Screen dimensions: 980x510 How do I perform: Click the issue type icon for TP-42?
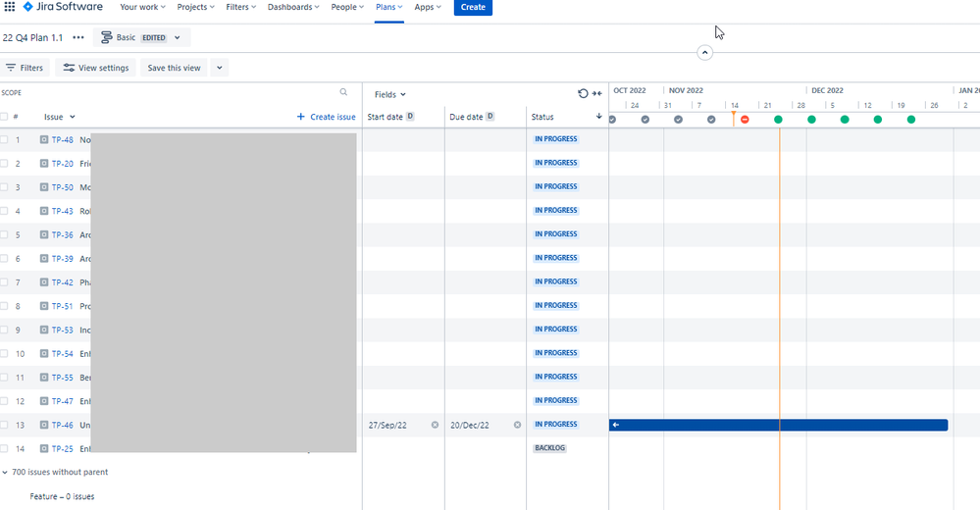pos(44,281)
